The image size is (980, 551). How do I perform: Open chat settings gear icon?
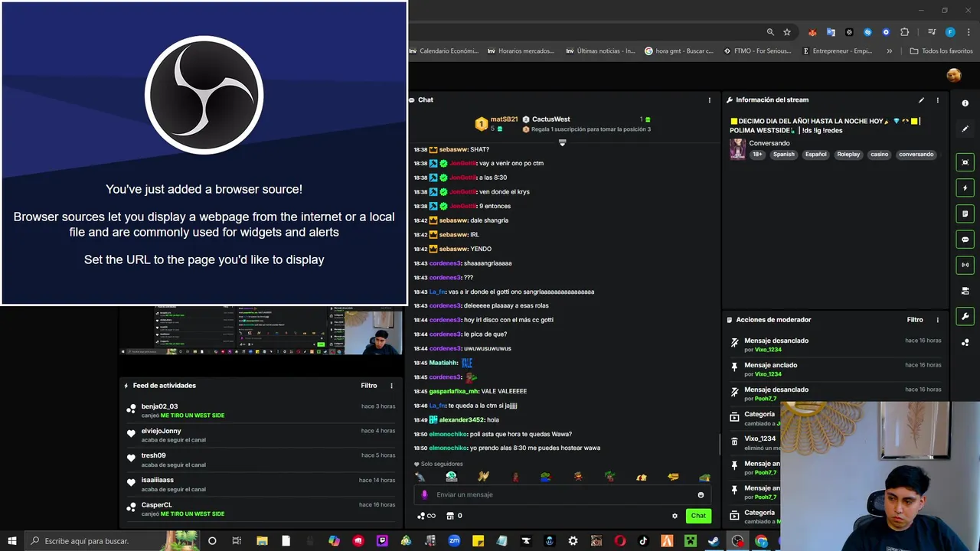(x=675, y=516)
